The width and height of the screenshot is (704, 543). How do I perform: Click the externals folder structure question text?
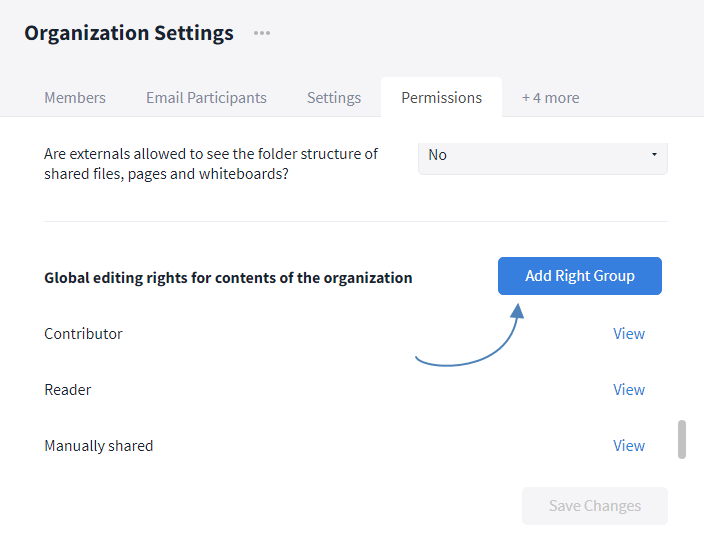click(211, 164)
